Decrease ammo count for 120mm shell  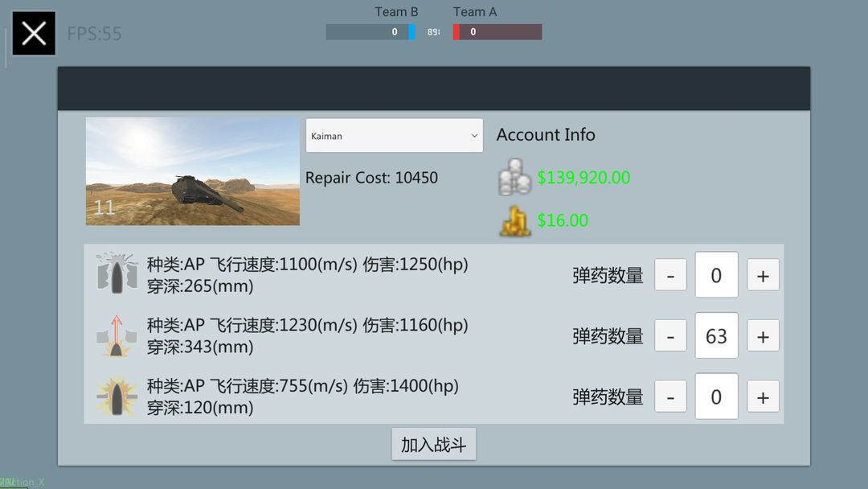[x=670, y=397]
